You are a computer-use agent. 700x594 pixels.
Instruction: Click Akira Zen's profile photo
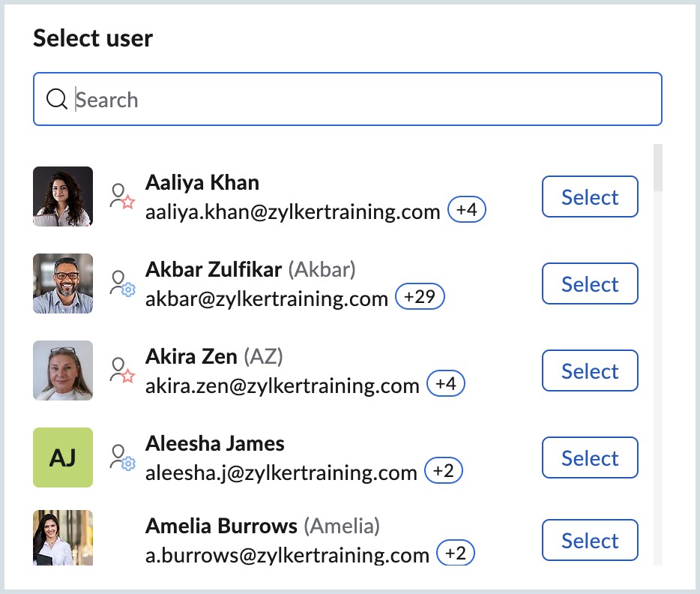coord(63,370)
